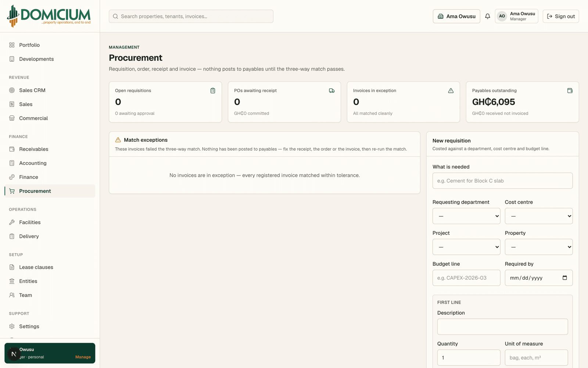Click the Manage link in account card

(83, 357)
